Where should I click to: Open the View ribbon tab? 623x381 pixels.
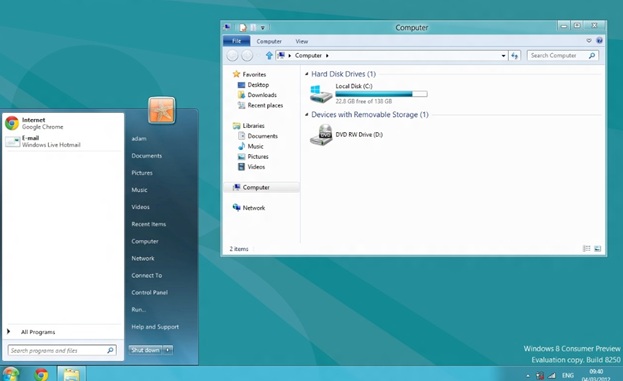coord(302,41)
